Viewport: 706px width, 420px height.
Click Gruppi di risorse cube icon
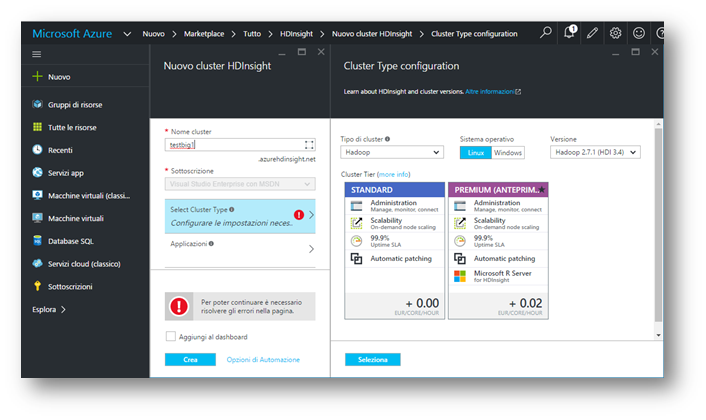point(37,104)
